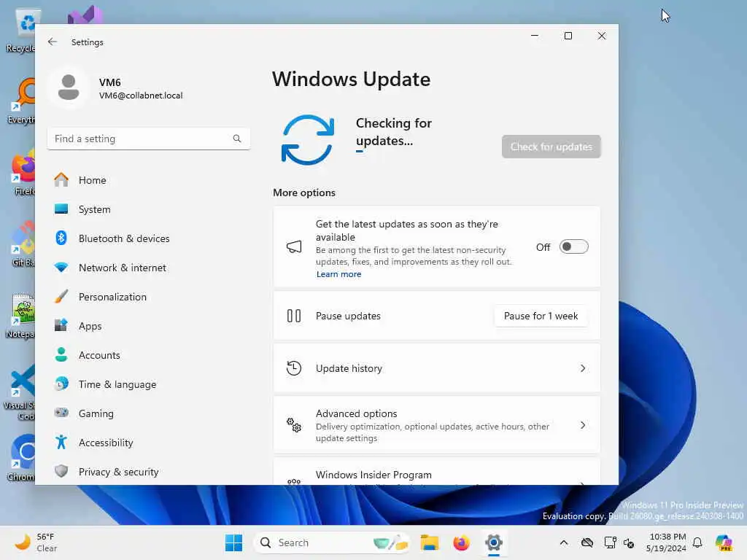The width and height of the screenshot is (747, 560).
Task: Open the Home settings page
Action: coord(148,180)
